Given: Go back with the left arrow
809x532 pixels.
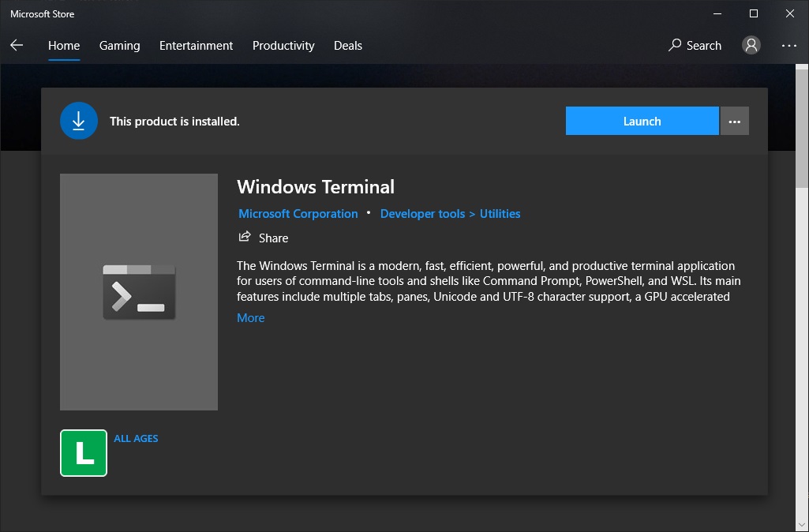Looking at the screenshot, I should click(x=17, y=46).
